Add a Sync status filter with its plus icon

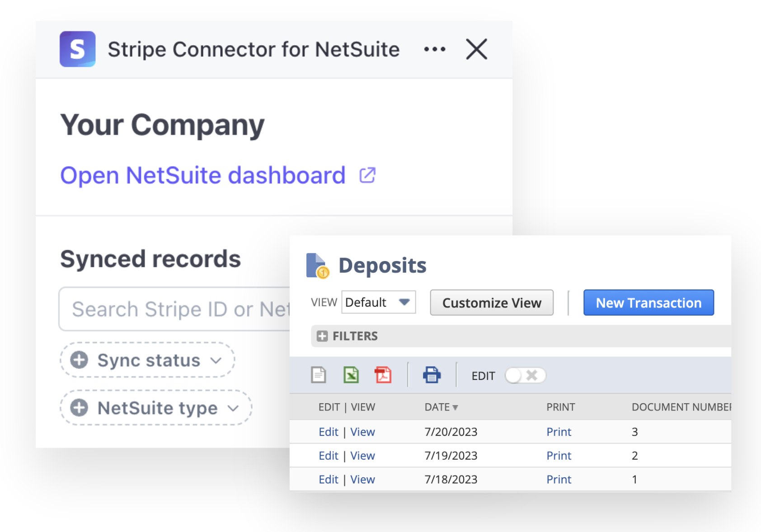click(x=80, y=360)
